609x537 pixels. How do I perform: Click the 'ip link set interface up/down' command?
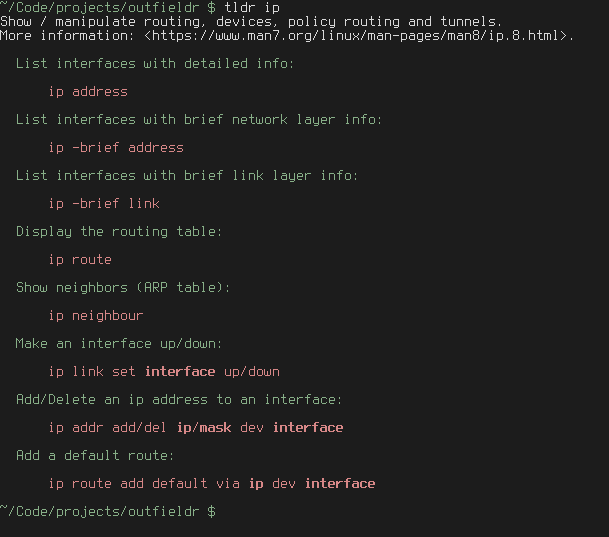point(164,372)
